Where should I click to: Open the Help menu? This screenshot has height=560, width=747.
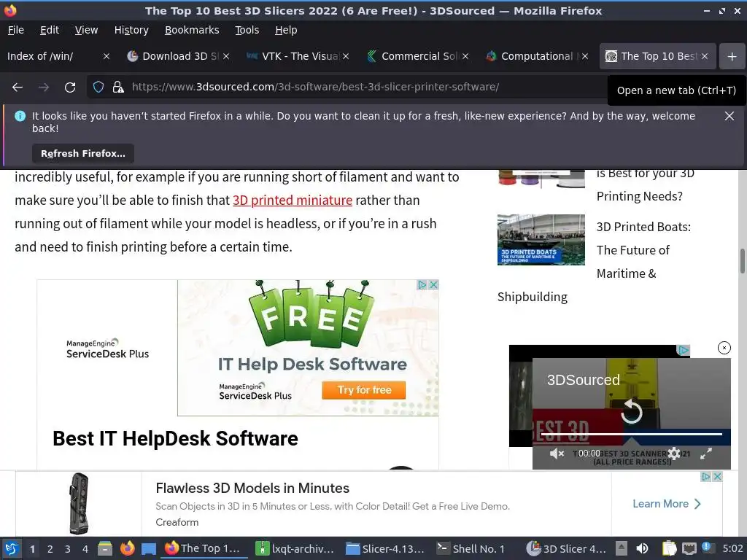(286, 30)
